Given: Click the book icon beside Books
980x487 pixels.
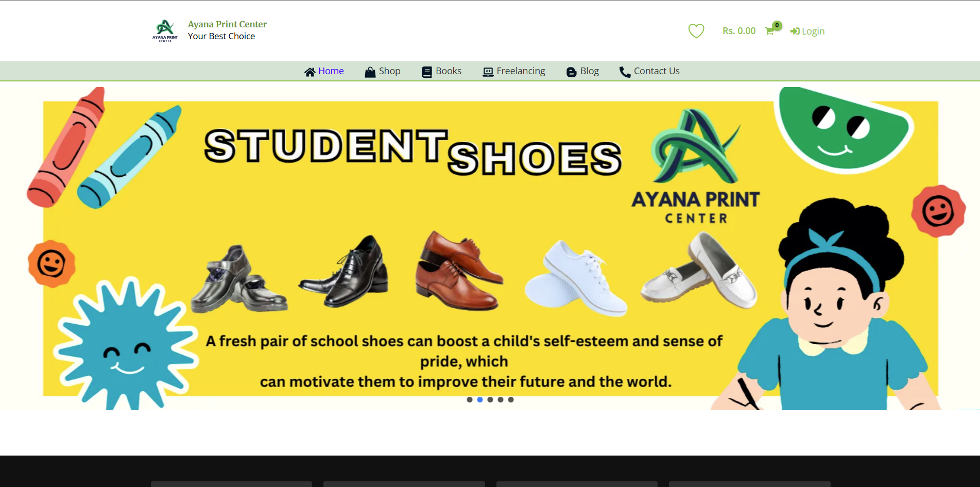Looking at the screenshot, I should coord(426,72).
